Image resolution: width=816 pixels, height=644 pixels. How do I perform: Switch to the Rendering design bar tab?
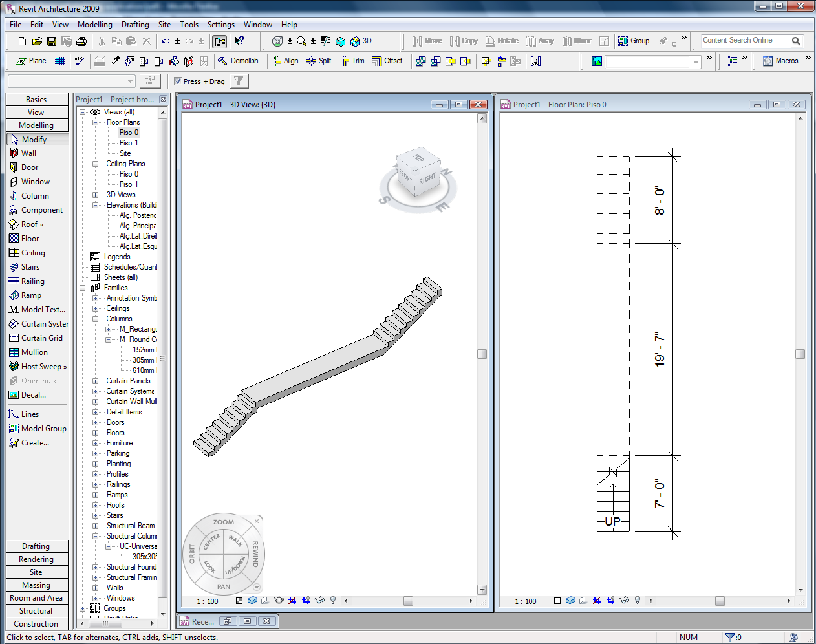click(x=37, y=559)
